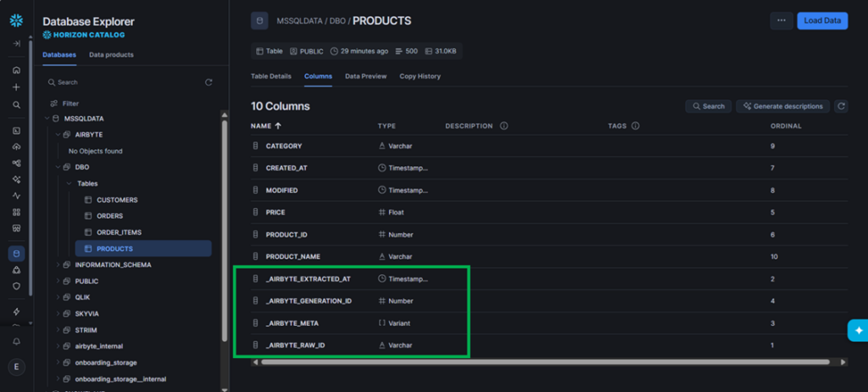Open the Catalog database icon in sidebar
Image resolution: width=868 pixels, height=392 pixels.
[16, 254]
